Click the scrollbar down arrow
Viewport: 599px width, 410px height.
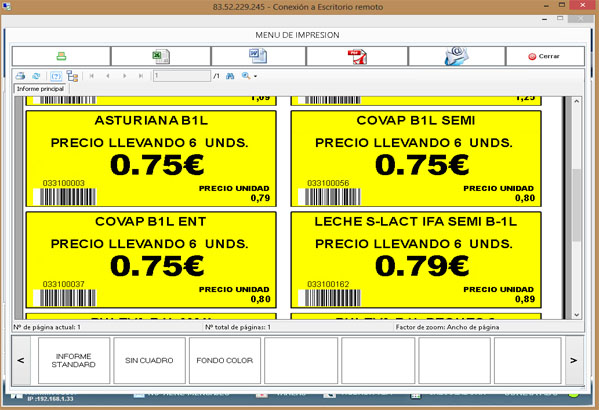576,315
